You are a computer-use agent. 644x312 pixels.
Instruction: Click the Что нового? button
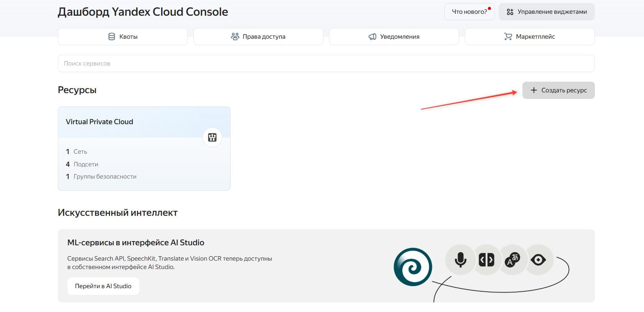pos(469,12)
